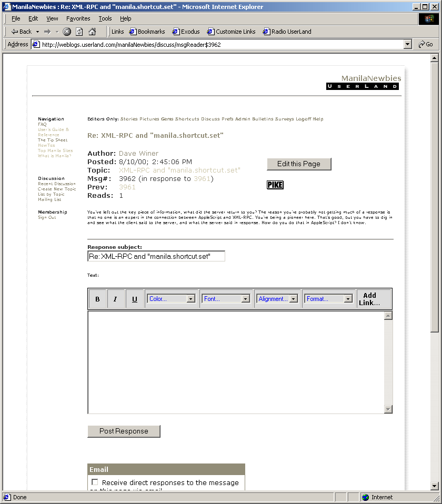Go to Home page icon

click(92, 32)
